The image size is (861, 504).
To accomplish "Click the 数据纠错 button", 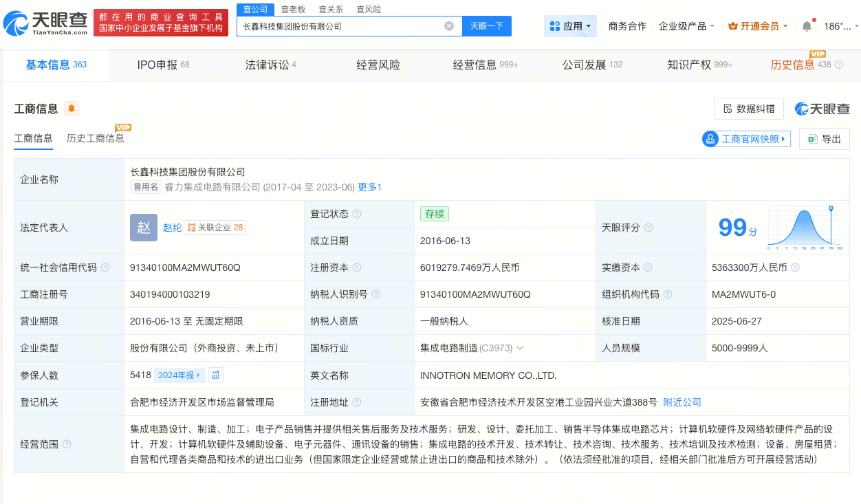I will click(749, 109).
